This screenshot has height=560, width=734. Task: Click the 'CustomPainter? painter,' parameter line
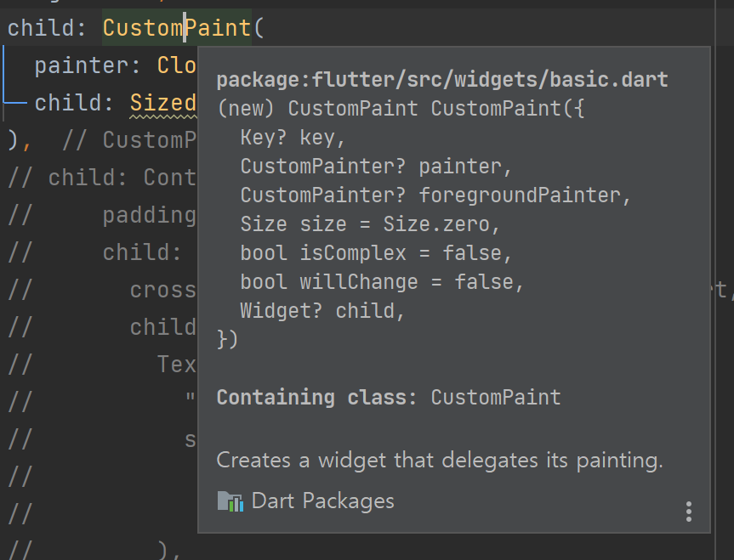click(376, 167)
